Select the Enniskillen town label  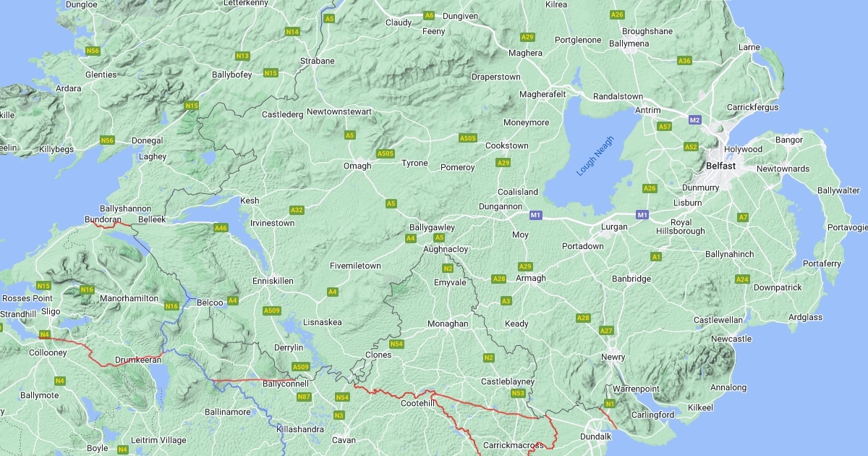click(273, 280)
